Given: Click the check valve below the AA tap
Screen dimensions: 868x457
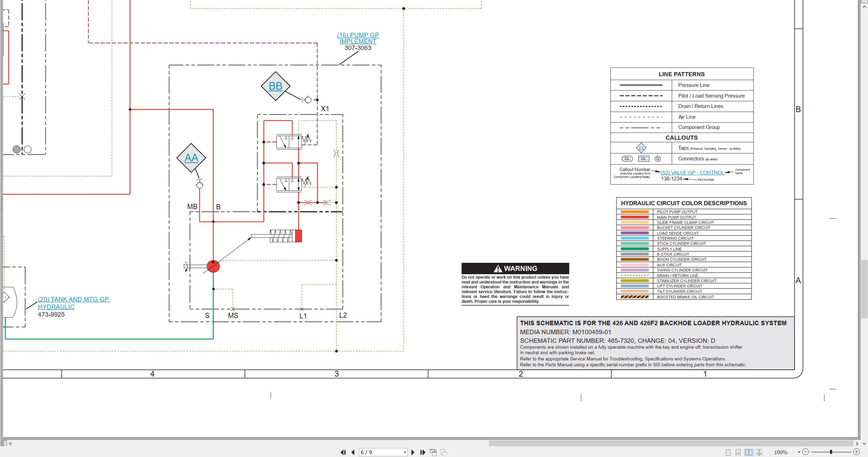Looking at the screenshot, I should 199,185.
